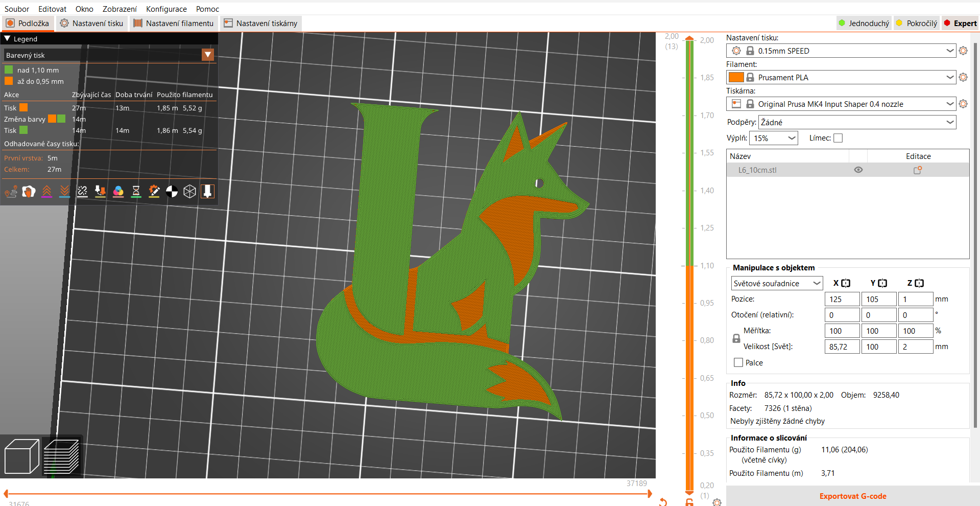The height and width of the screenshot is (506, 980).
Task: Enable the Palce checkbox
Action: point(737,362)
